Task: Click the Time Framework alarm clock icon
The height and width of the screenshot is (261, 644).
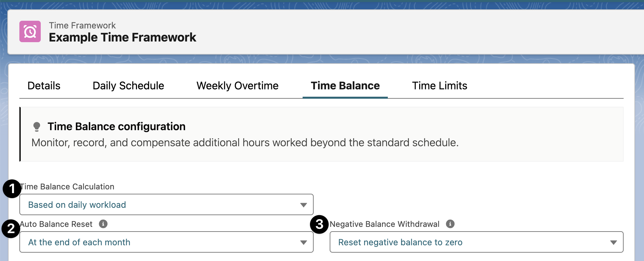Action: 30,32
